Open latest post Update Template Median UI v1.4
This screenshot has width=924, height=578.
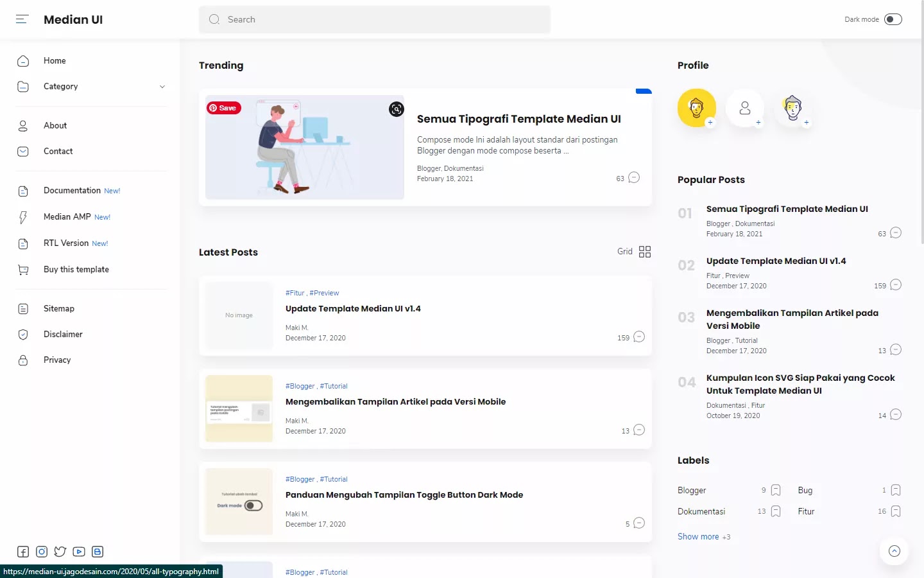tap(353, 309)
